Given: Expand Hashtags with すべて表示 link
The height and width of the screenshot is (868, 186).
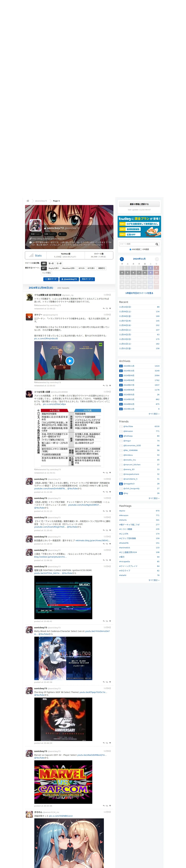Looking at the screenshot, I should click(154, 580).
